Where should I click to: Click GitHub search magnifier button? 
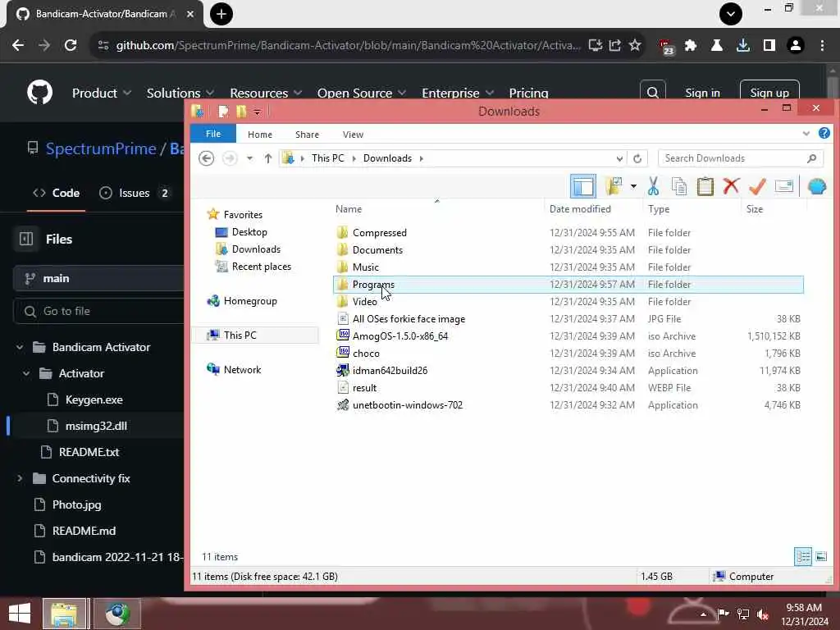pos(652,93)
